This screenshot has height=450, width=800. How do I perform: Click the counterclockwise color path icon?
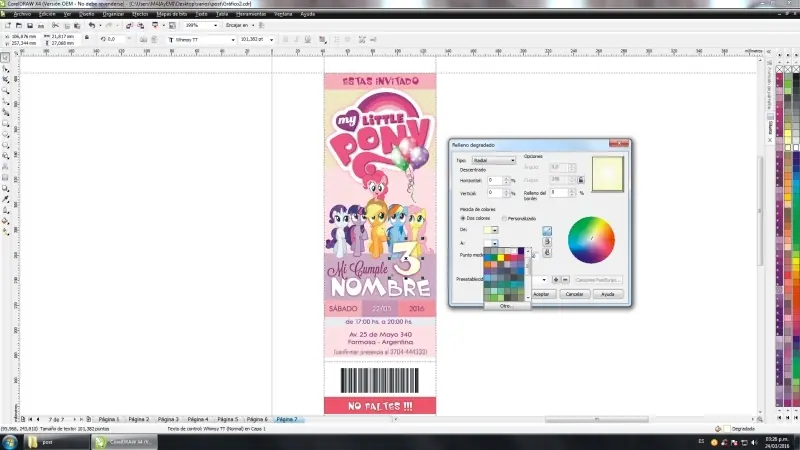[x=547, y=242]
